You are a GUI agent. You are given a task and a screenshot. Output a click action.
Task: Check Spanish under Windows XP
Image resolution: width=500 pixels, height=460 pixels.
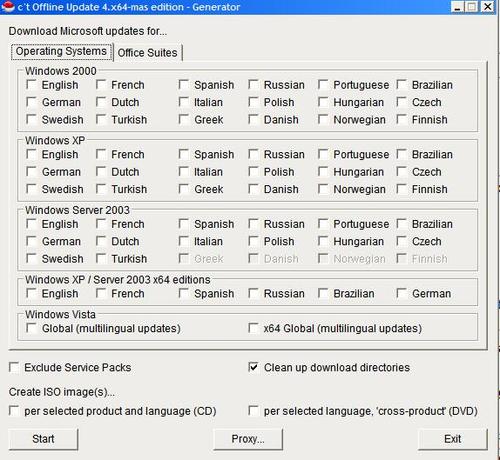click(x=184, y=154)
